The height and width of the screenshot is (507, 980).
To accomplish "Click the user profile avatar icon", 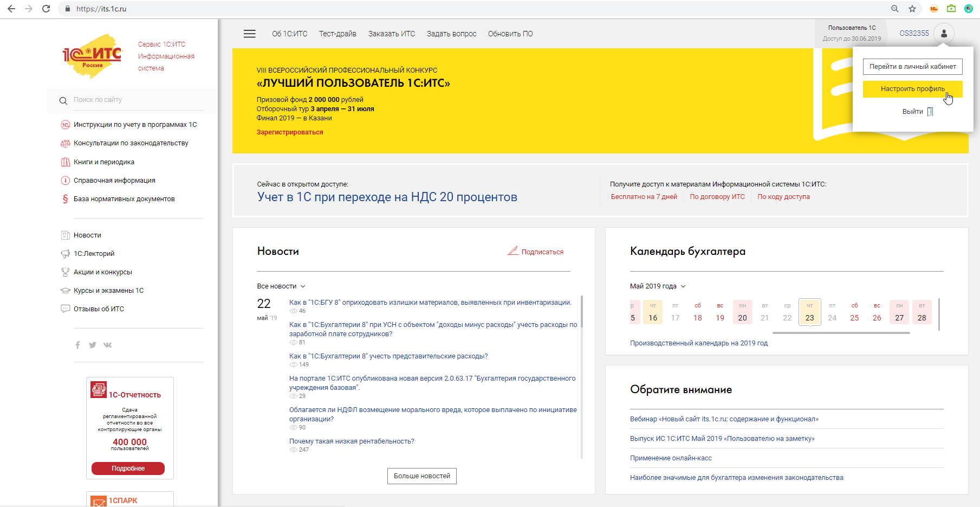I will 944,34.
